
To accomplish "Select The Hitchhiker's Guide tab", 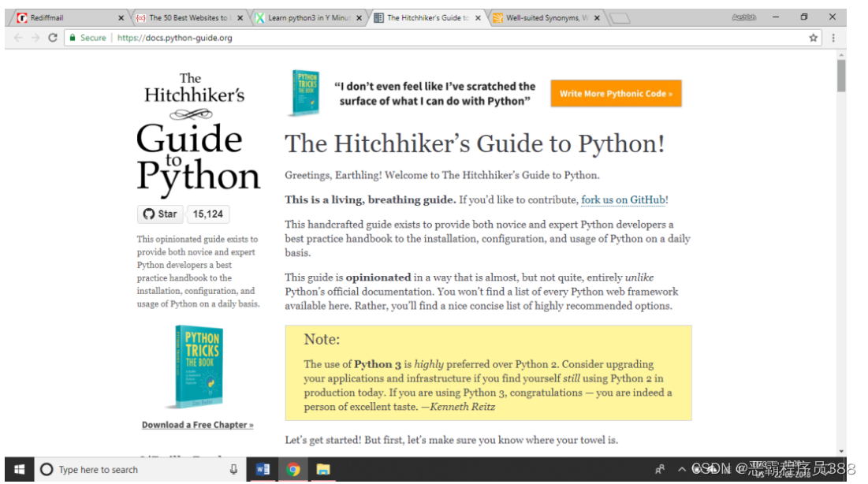I will pos(427,17).
